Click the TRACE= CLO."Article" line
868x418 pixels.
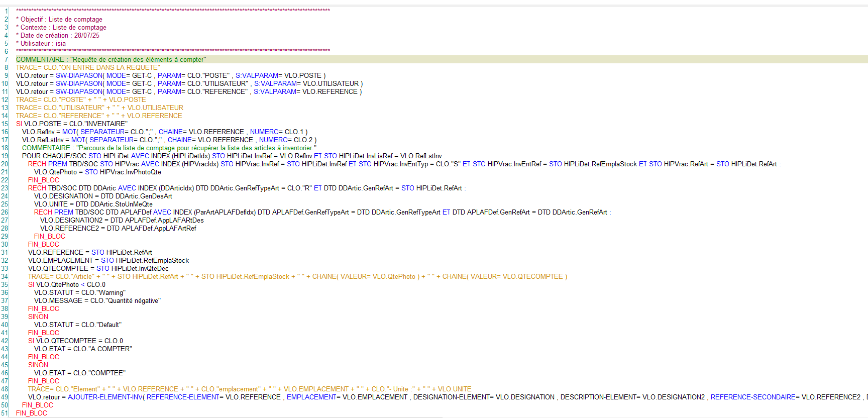point(298,276)
